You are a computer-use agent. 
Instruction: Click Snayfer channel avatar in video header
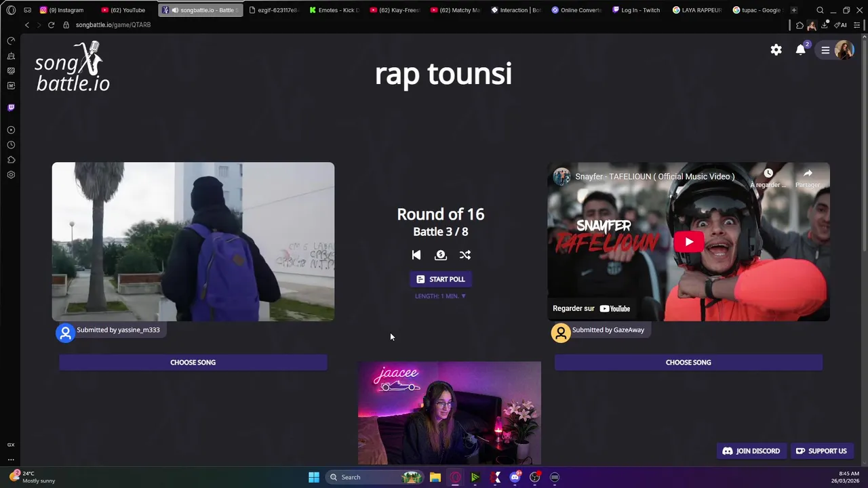point(561,177)
